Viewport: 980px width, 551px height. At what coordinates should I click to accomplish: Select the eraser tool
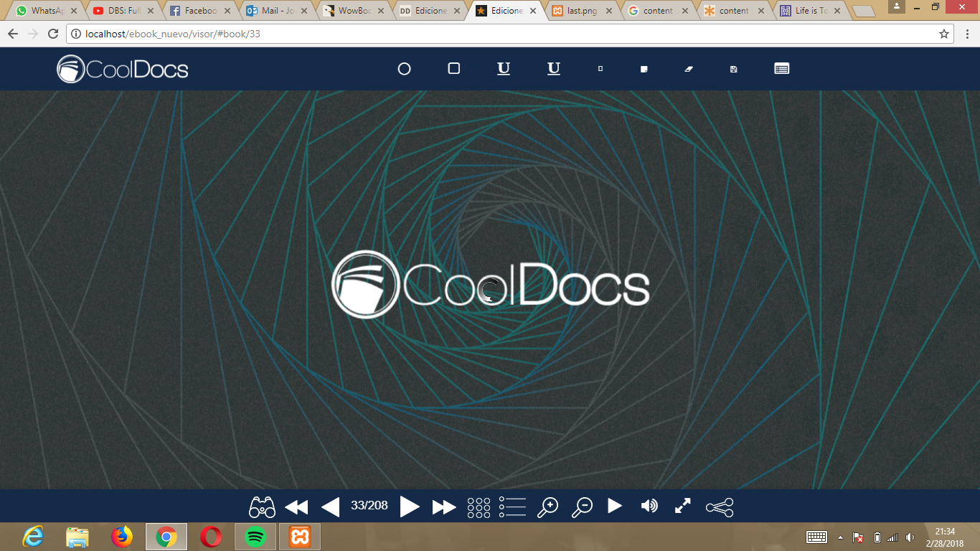pyautogui.click(x=689, y=69)
